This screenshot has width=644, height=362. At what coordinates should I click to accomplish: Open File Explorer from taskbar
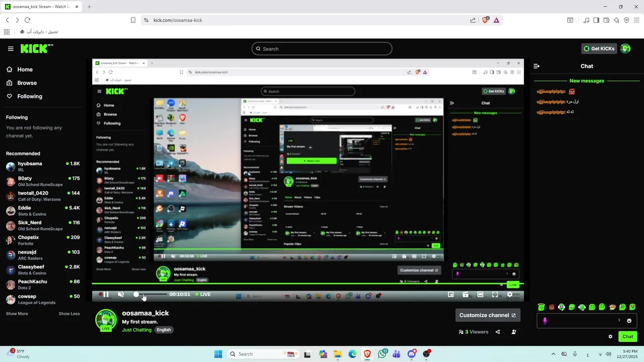[x=338, y=354]
